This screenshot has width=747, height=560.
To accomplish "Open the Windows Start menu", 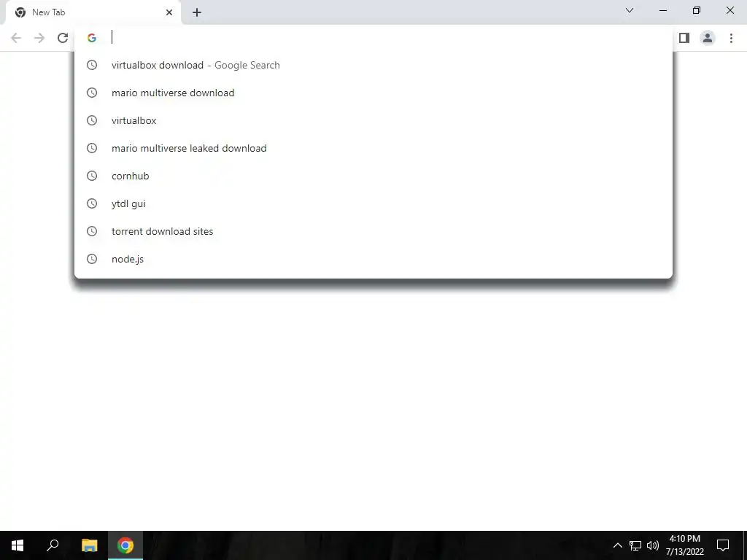I will [18, 545].
